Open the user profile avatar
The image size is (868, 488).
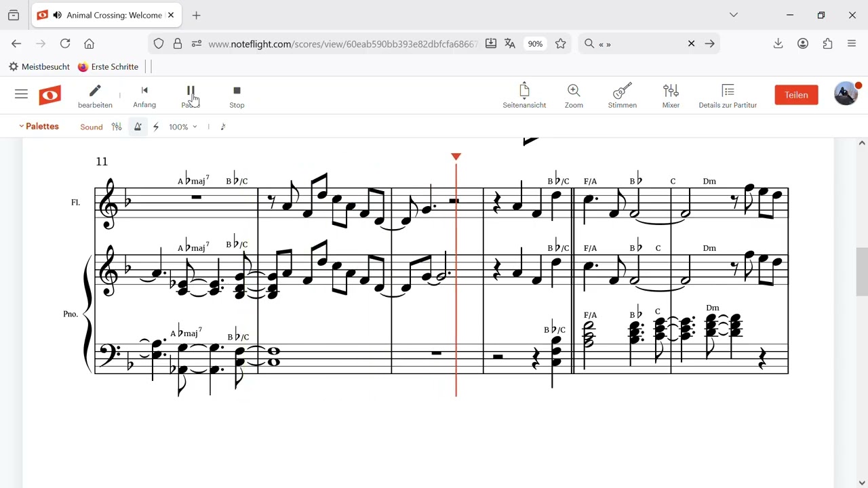[846, 94]
